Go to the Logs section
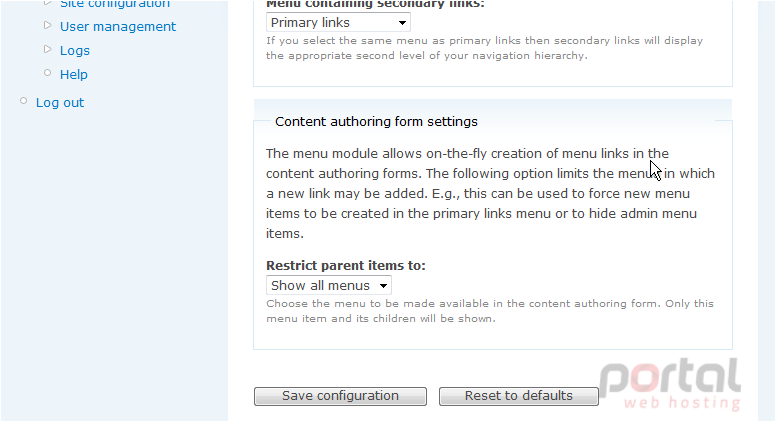 pyautogui.click(x=75, y=50)
